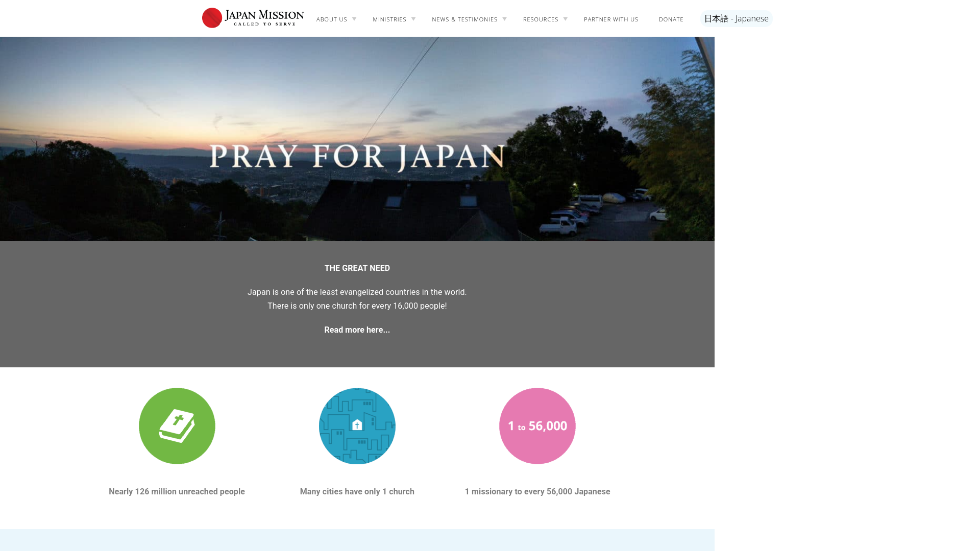Click the green Bible icon

pyautogui.click(x=177, y=426)
